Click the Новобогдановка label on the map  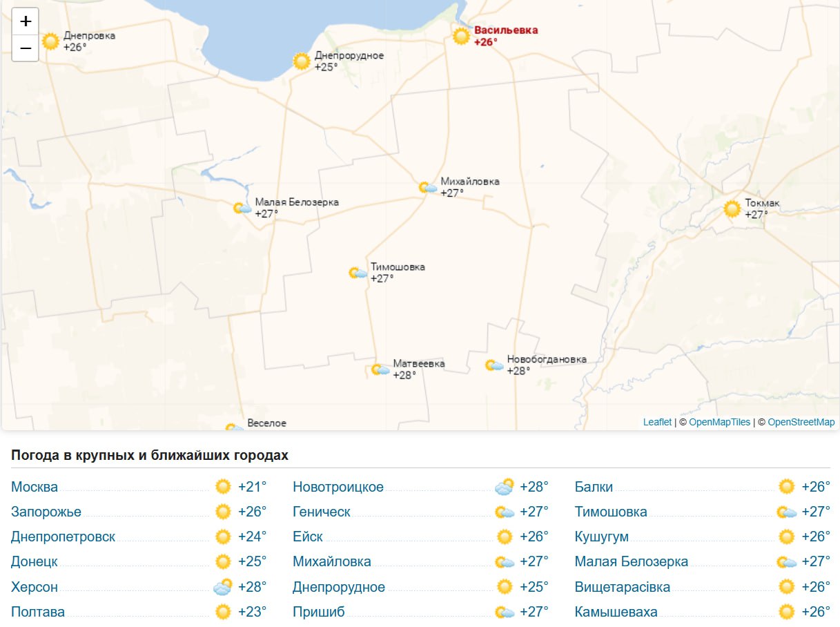[547, 359]
